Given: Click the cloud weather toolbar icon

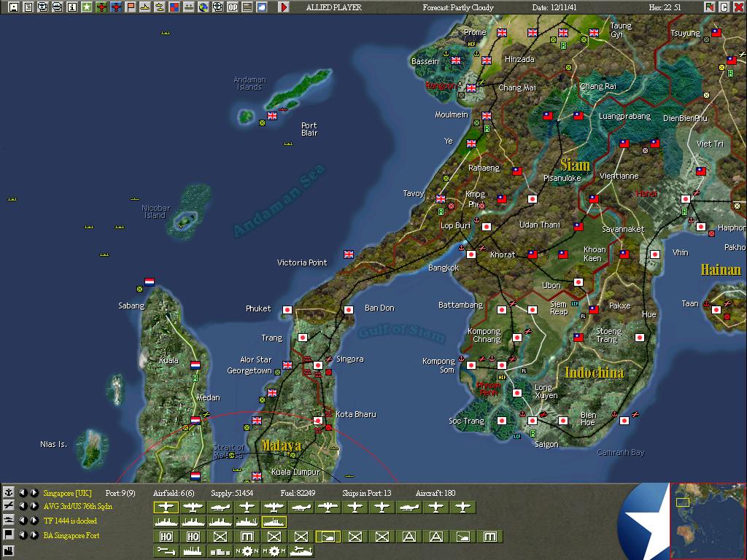Looking at the screenshot, I should tap(262, 7).
